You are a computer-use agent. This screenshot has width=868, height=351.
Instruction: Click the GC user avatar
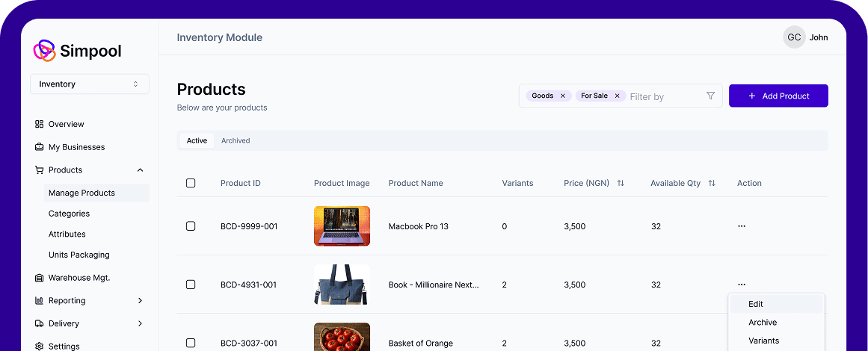[794, 37]
